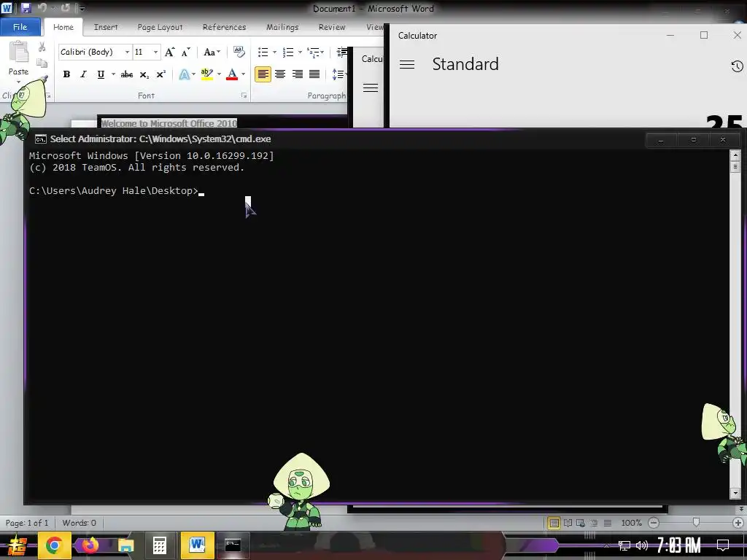Screen dimensions: 747x560
Task: Expand the highlight color dropdown arrow
Action: pyautogui.click(x=219, y=74)
